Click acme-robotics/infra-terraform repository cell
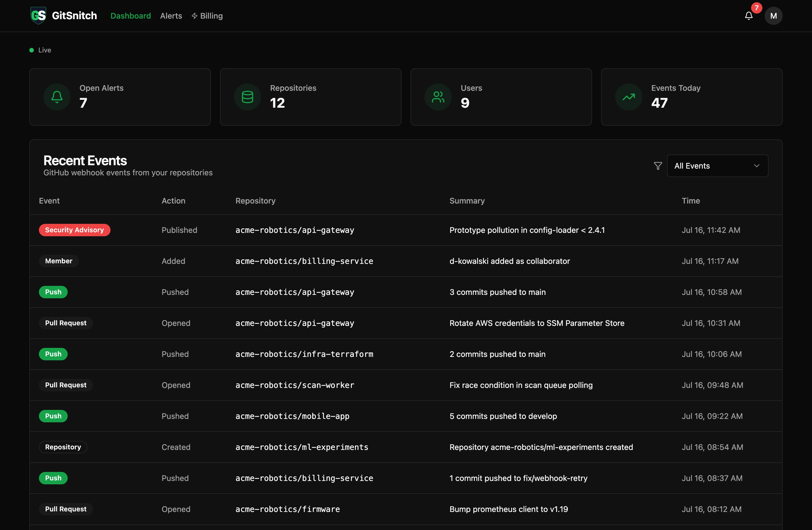812x530 pixels. [x=304, y=354]
